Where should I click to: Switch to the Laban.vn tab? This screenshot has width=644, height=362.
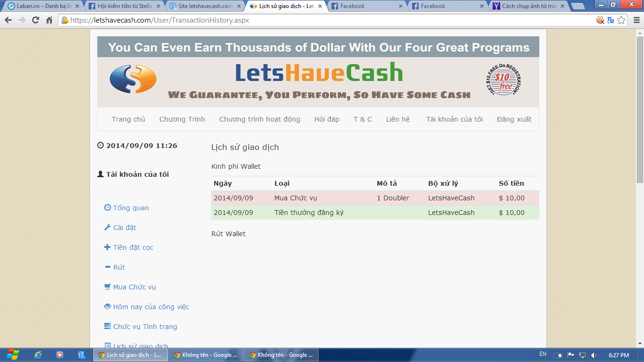pos(41,6)
